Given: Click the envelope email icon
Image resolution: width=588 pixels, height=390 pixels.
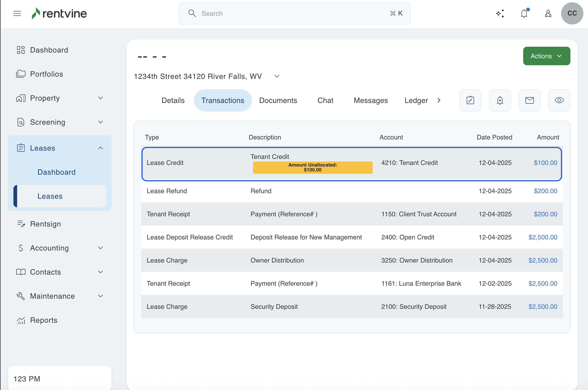Looking at the screenshot, I should pos(529,100).
